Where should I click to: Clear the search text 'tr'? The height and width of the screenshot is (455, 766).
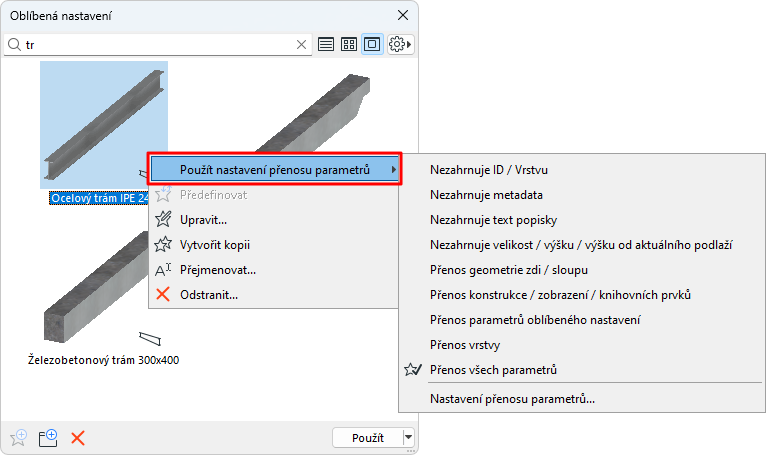point(302,45)
